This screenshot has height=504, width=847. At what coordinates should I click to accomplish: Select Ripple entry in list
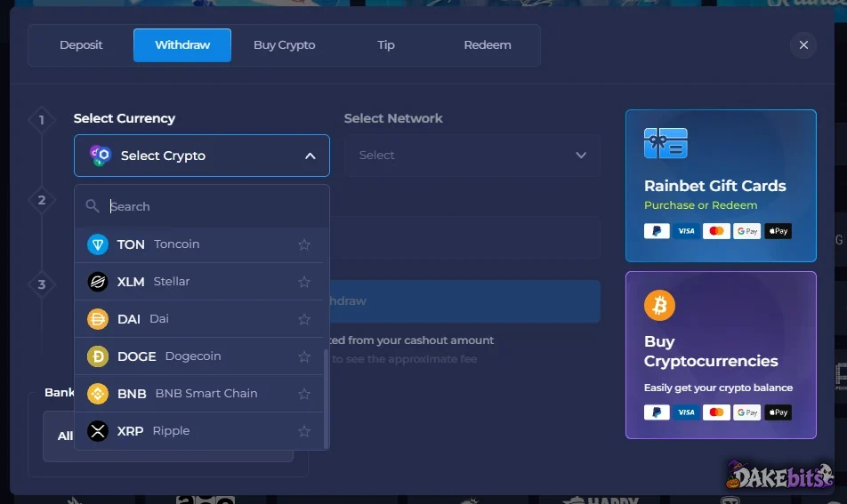coord(199,431)
